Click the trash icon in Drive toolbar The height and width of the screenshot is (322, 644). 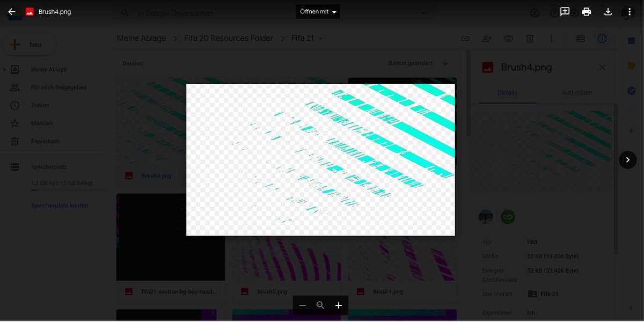(x=530, y=39)
